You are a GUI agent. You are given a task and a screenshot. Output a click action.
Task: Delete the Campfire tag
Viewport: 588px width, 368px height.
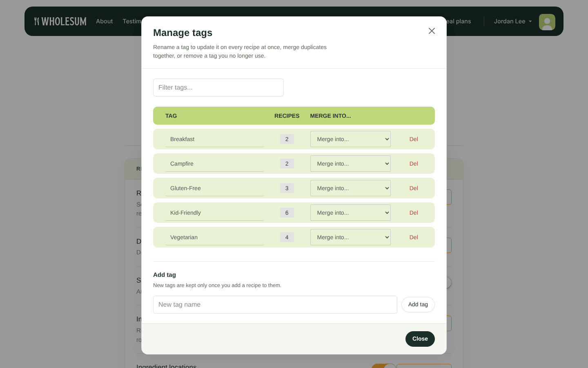pos(414,164)
